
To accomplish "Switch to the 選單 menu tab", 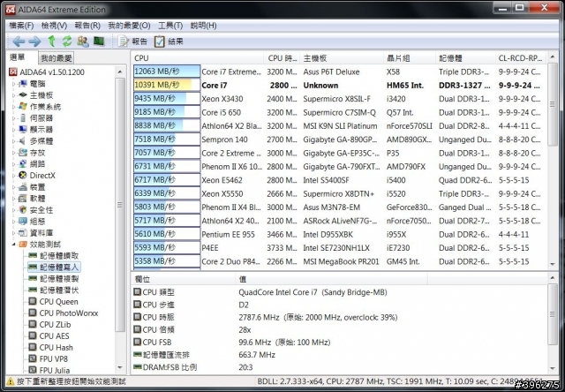I will (x=18, y=57).
